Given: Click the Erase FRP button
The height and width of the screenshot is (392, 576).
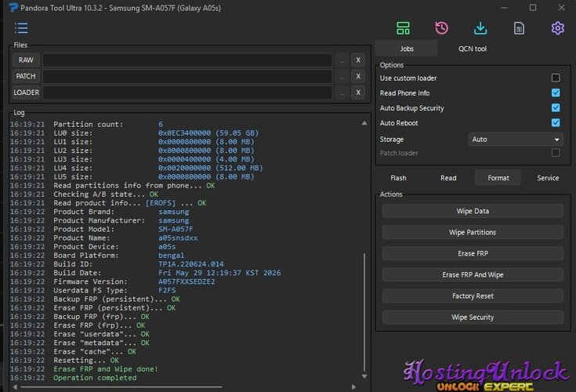Looking at the screenshot, I should click(473, 253).
